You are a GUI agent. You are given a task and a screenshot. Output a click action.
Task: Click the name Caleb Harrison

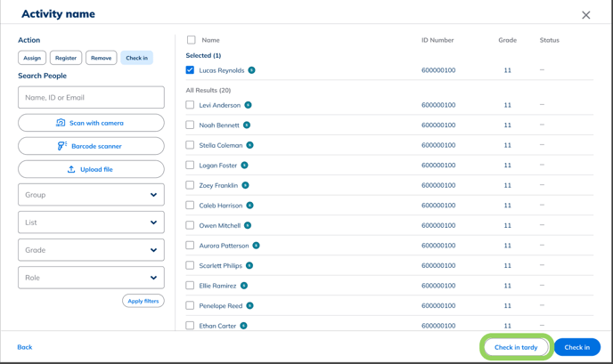[221, 206]
